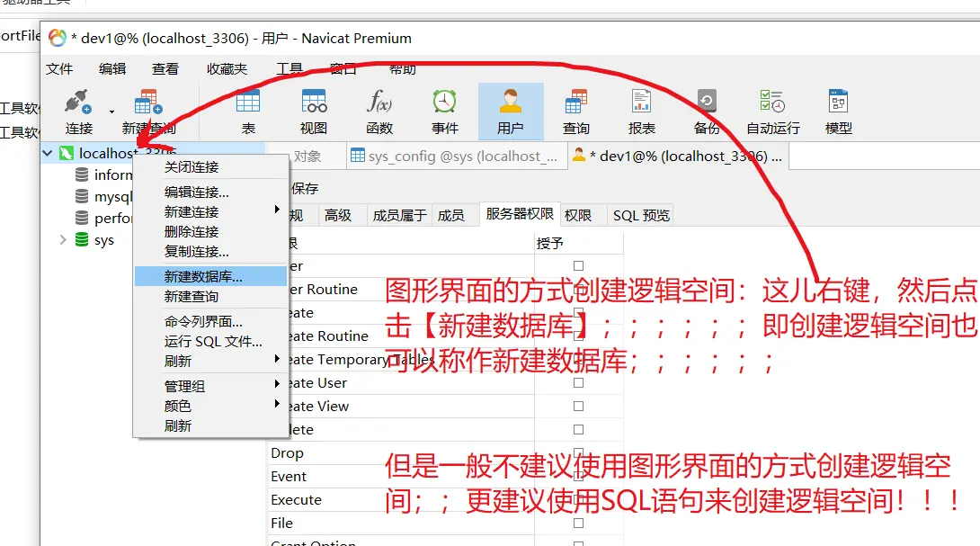Open the 报表 reports section
This screenshot has height=546, width=980.
[642, 112]
